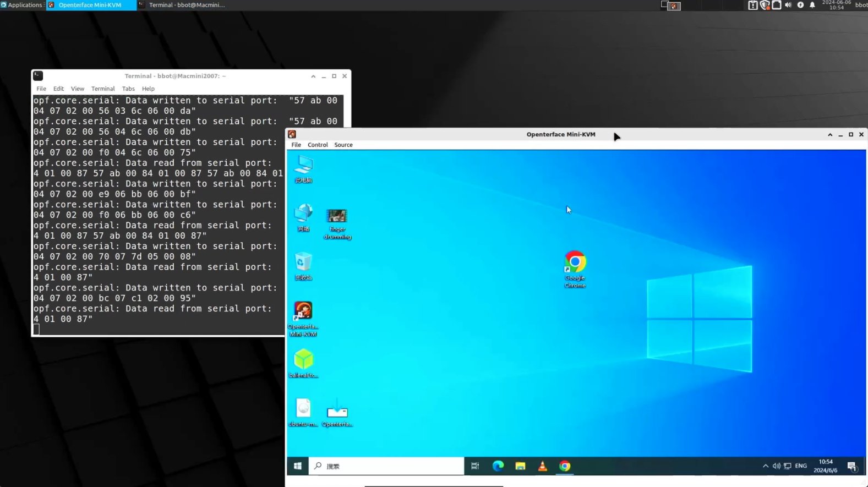The height and width of the screenshot is (487, 868).
Task: Open the finger drumming video thumbnail
Action: [x=337, y=224]
